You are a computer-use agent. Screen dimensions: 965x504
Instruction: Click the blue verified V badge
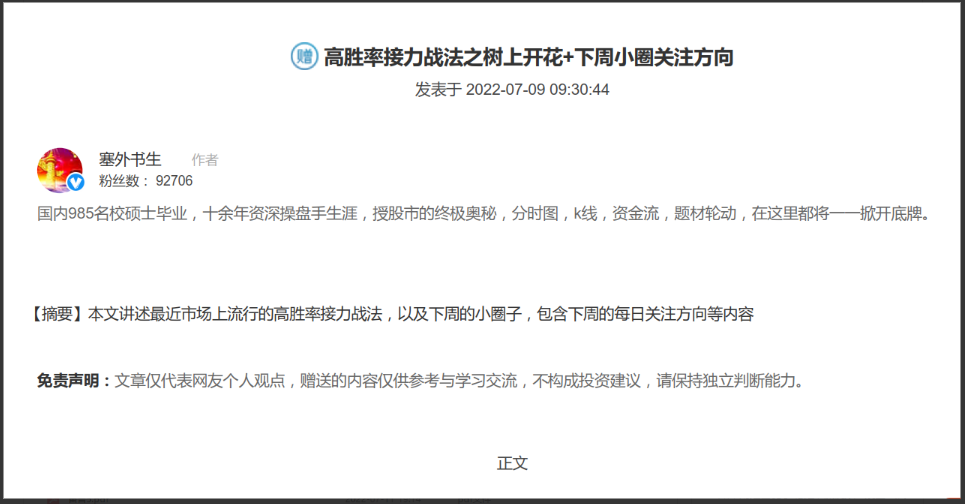(76, 181)
